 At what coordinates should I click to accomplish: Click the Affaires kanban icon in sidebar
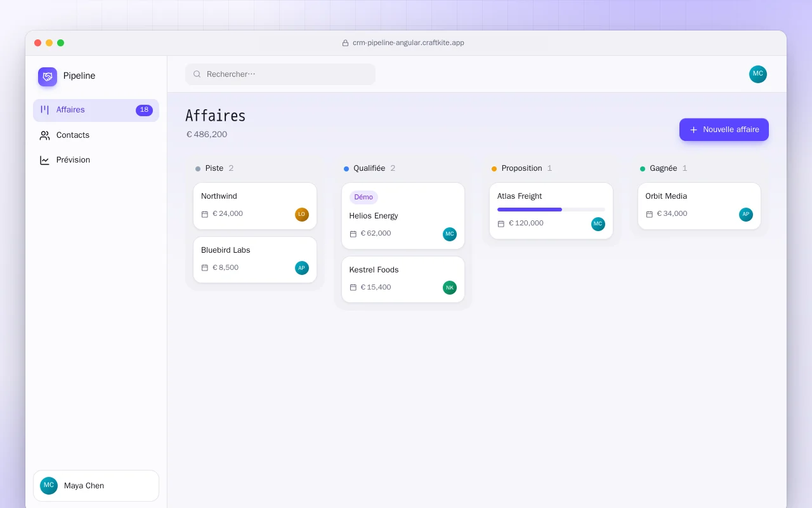(x=44, y=110)
